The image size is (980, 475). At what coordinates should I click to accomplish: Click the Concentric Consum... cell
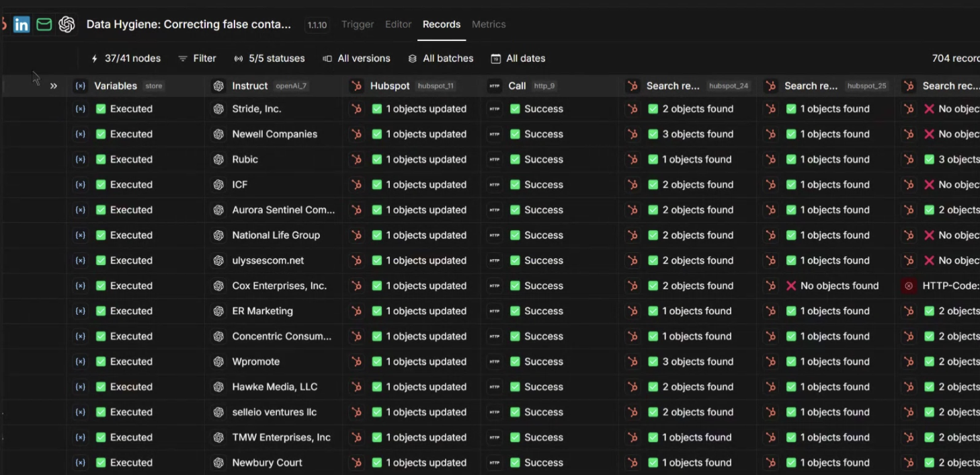274,336
